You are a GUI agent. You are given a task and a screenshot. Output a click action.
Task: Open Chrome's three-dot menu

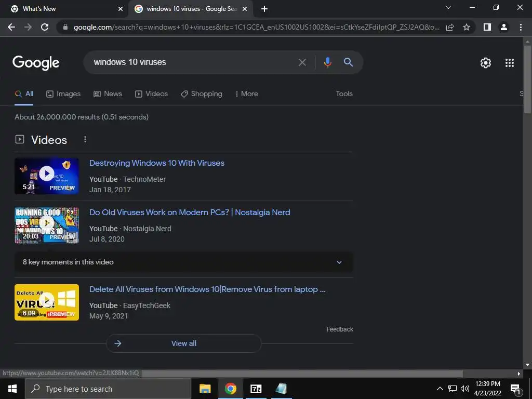point(521,27)
